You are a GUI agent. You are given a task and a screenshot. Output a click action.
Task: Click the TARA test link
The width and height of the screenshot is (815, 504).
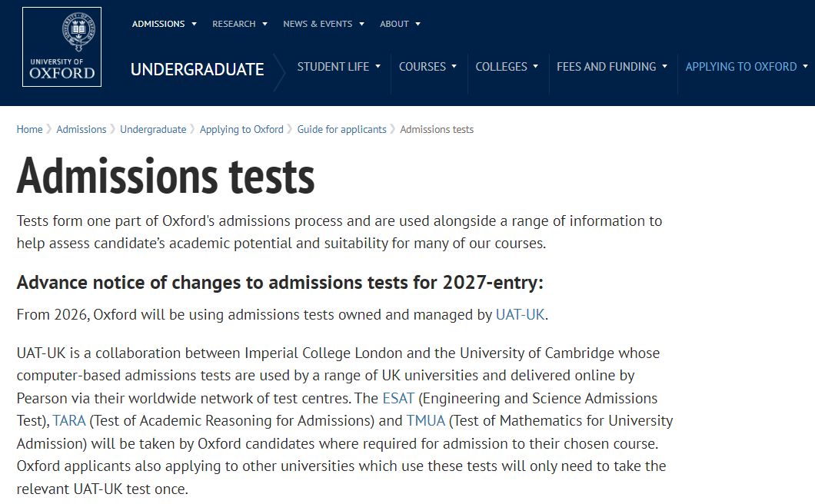(x=69, y=421)
